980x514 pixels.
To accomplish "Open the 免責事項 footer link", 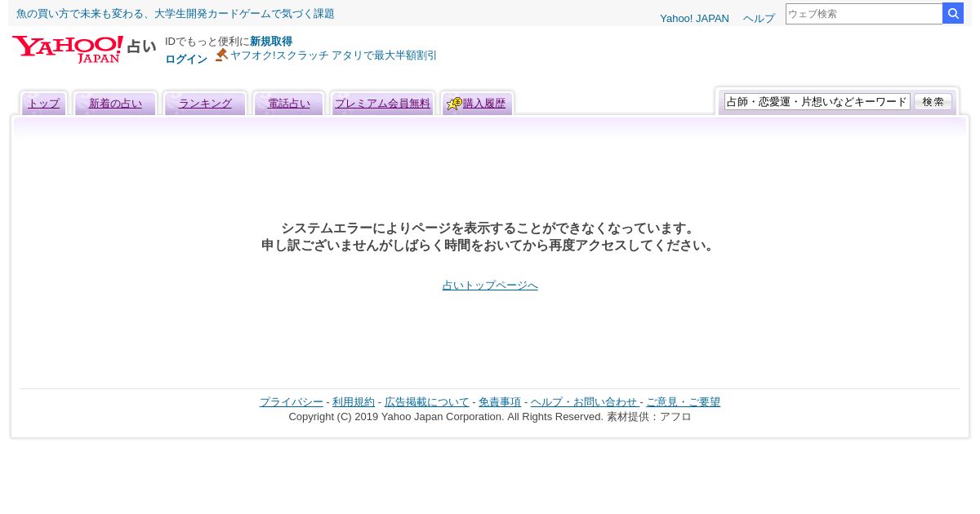I will tap(500, 402).
